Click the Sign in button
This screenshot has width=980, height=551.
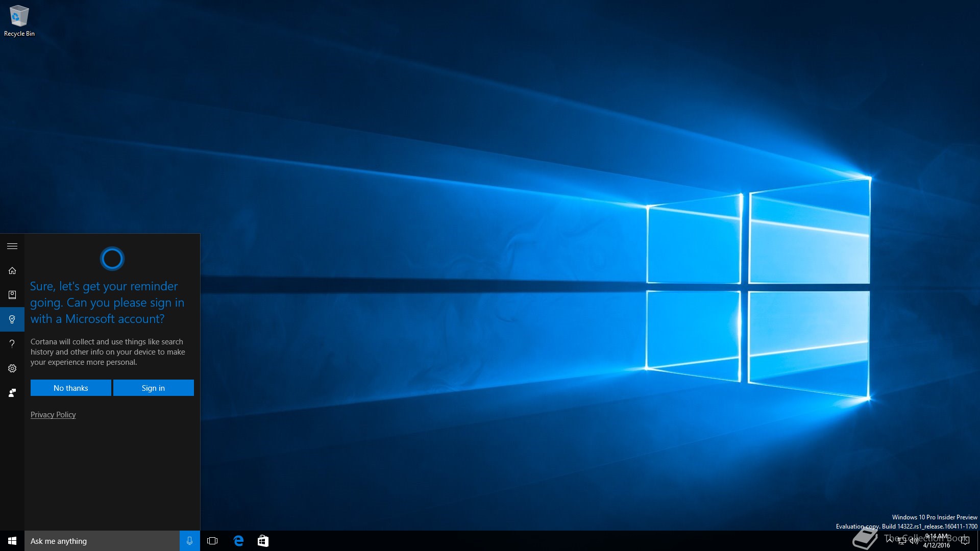coord(153,388)
